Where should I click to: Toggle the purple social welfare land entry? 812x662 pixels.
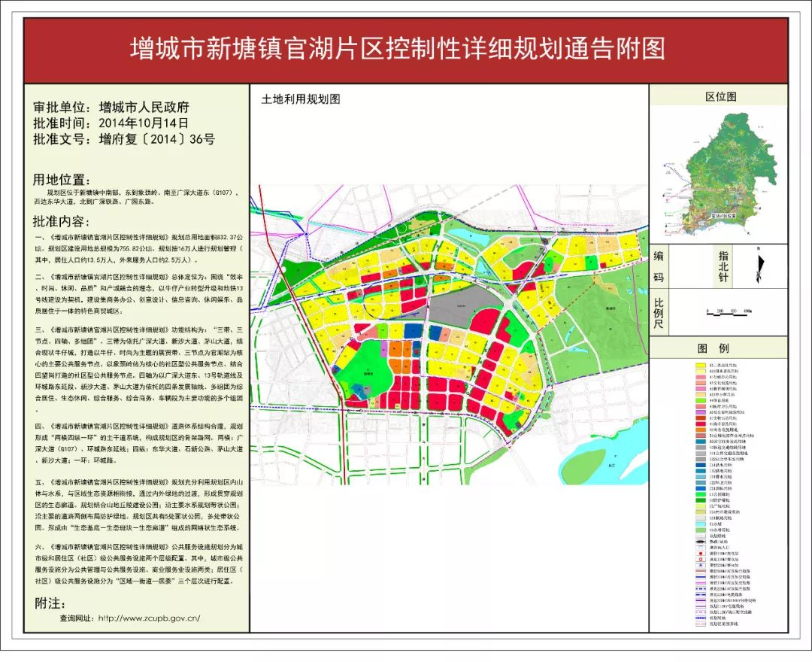tap(703, 413)
